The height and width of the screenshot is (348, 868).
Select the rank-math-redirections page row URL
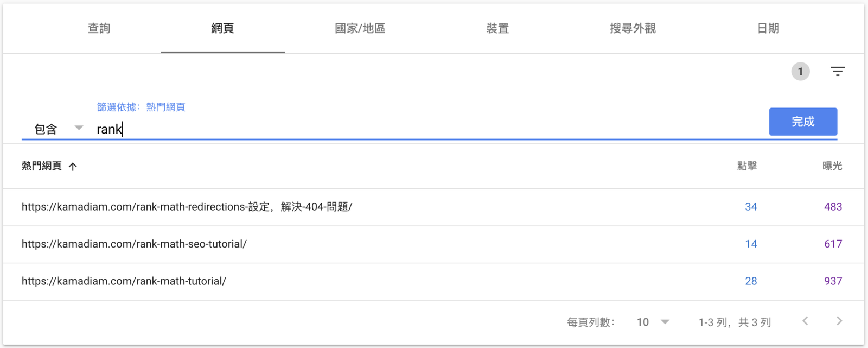187,207
